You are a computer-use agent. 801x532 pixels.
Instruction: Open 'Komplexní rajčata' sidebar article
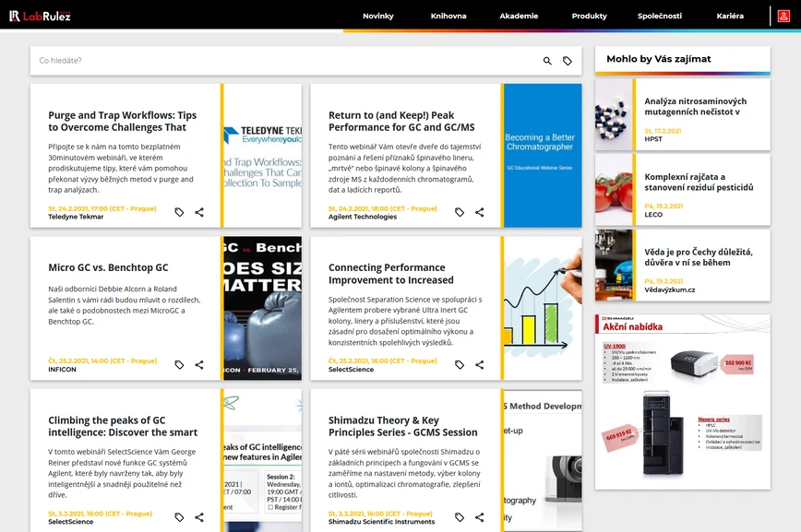tap(699, 182)
